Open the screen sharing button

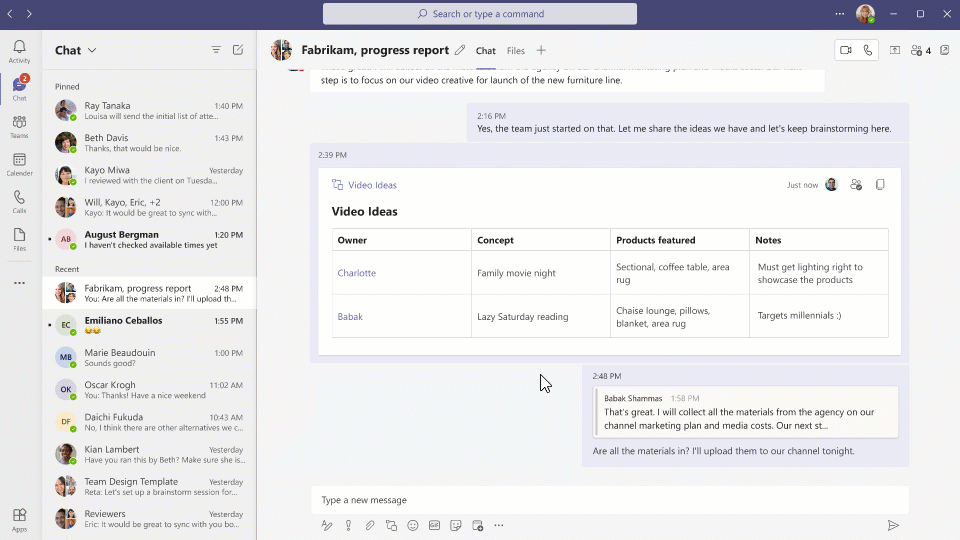(895, 50)
